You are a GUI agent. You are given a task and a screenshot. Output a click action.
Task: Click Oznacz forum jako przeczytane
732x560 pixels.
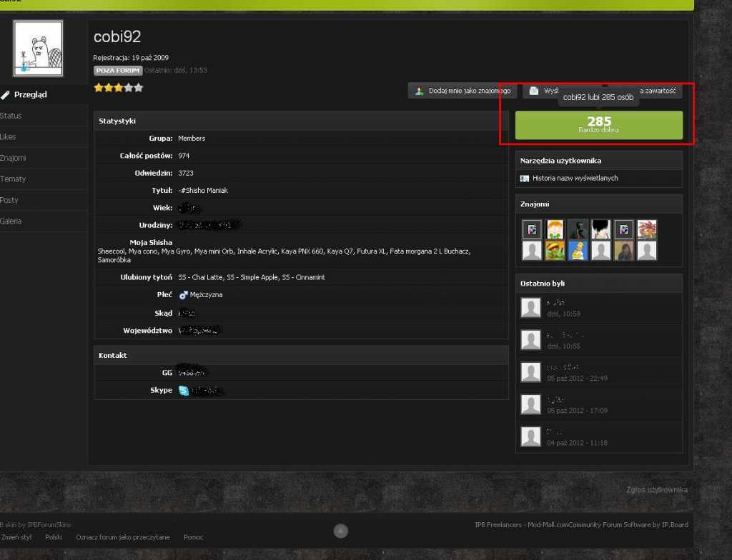pyautogui.click(x=123, y=537)
